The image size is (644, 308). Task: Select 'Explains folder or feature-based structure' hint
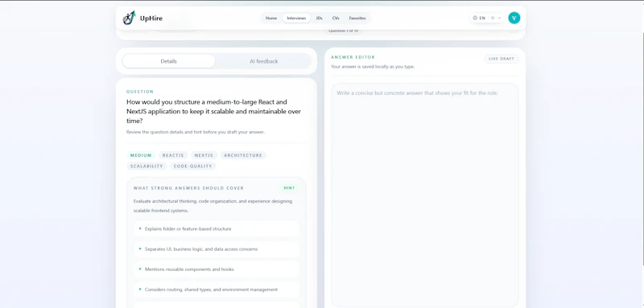click(217, 229)
